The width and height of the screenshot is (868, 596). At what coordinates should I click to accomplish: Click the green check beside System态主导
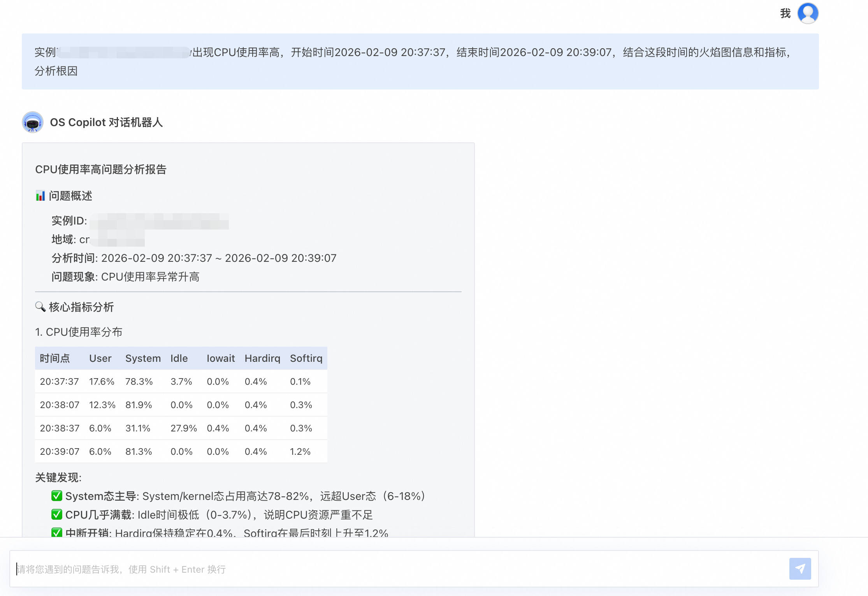[x=57, y=496]
